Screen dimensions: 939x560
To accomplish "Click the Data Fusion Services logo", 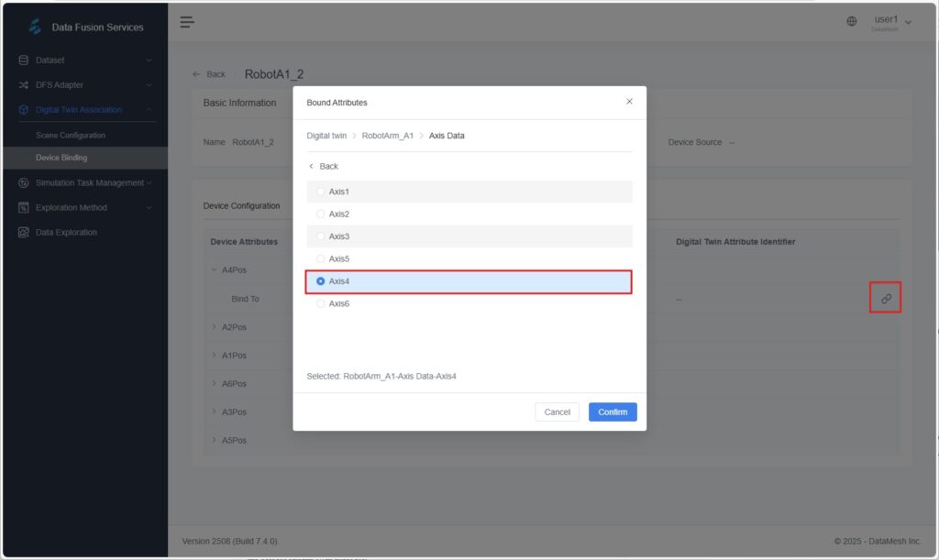I will coord(36,27).
